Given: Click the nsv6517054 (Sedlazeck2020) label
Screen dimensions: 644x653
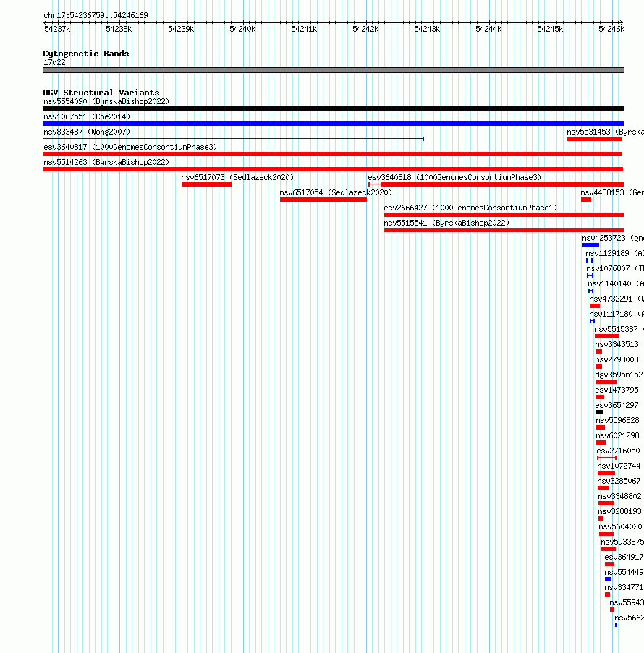Looking at the screenshot, I should point(336,193).
